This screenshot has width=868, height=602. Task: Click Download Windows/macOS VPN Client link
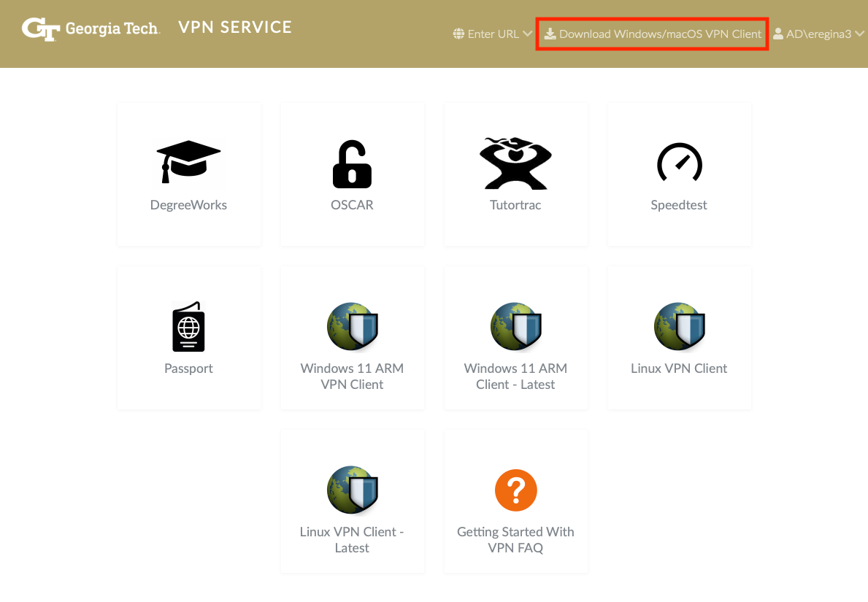click(x=653, y=34)
